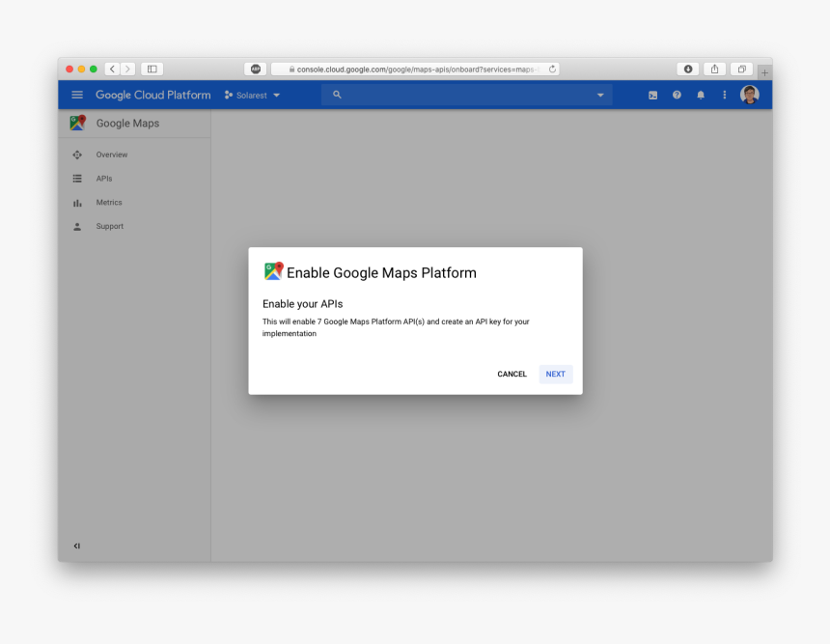
Task: Open the three-dot settings menu
Action: coord(724,95)
